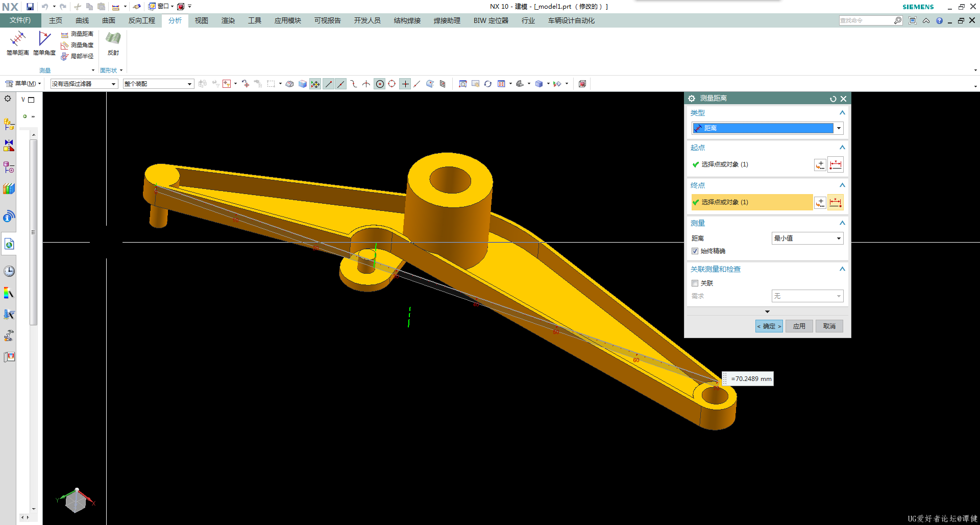Open the 最小值 distance dropdown
Viewport: 980px width, 525px height.
click(x=807, y=238)
